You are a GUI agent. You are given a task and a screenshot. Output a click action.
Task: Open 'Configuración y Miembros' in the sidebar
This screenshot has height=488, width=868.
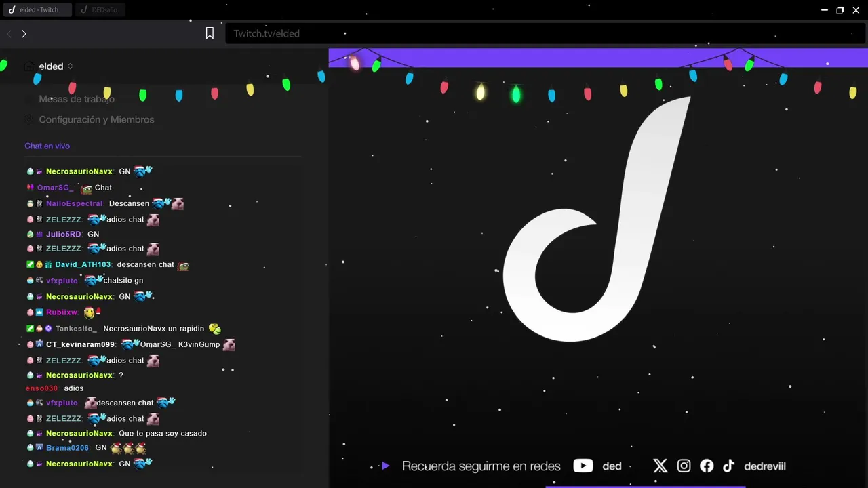[x=96, y=119]
